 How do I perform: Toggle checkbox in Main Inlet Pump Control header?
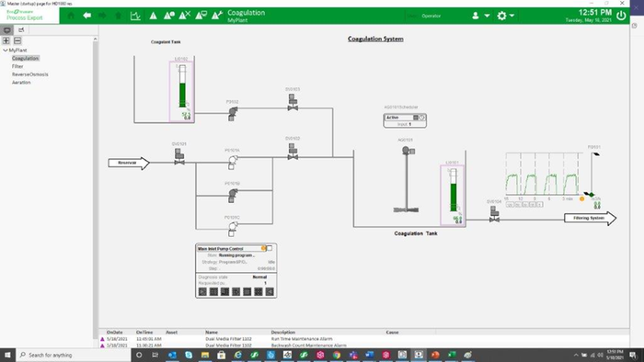click(x=270, y=248)
